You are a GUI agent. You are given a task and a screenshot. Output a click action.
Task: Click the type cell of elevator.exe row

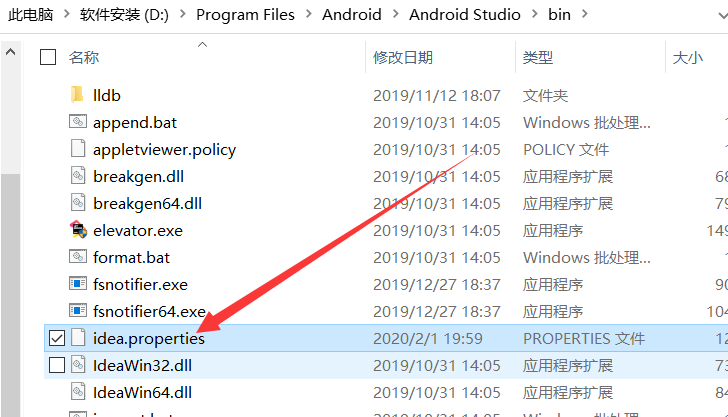[x=552, y=230]
